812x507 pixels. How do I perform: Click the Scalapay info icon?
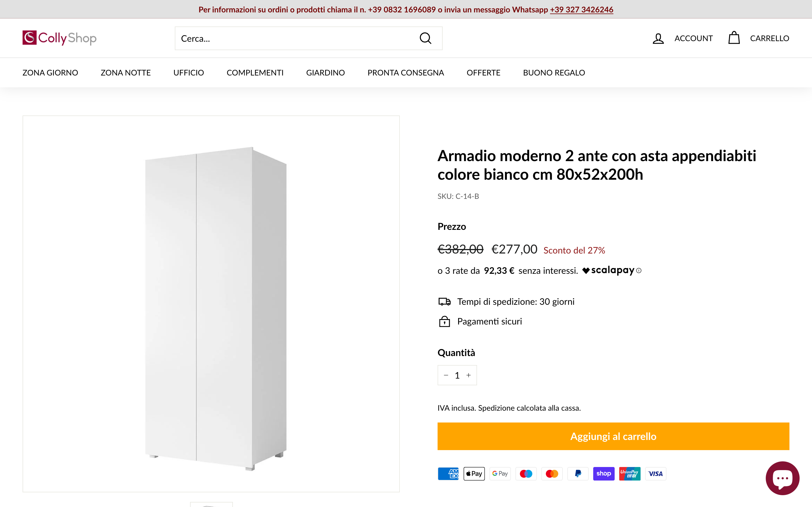click(x=639, y=271)
